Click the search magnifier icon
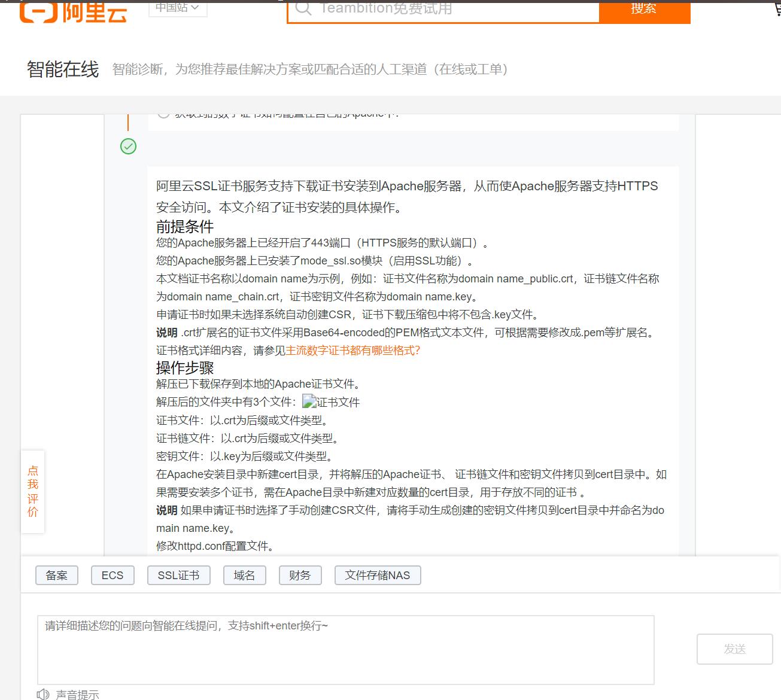This screenshot has height=700, width=781. coord(303,8)
